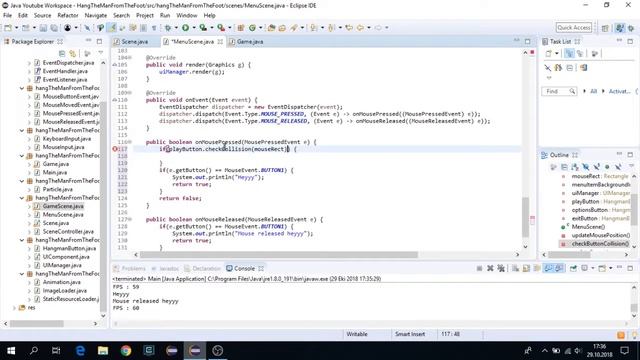Click the Open Type folder icon
The height and width of the screenshot is (360, 640).
click(271, 28)
